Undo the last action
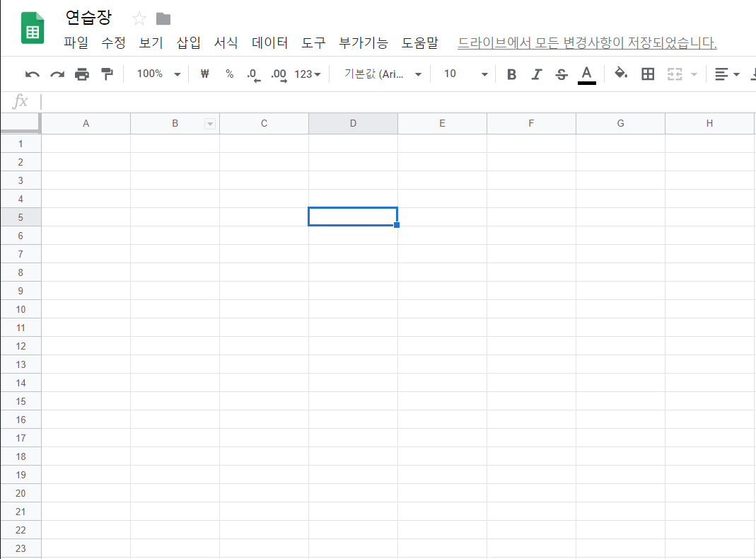Image resolution: width=756 pixels, height=559 pixels. (x=33, y=74)
